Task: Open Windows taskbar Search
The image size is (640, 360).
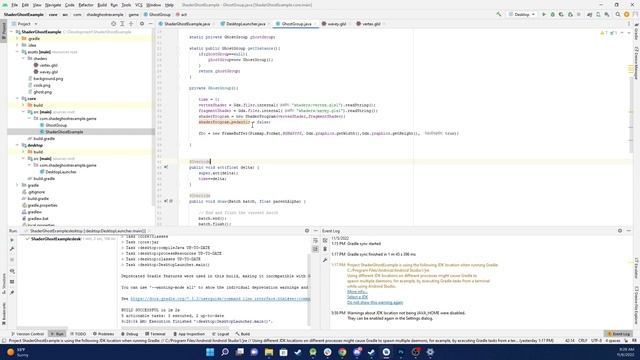Action: coord(225,352)
